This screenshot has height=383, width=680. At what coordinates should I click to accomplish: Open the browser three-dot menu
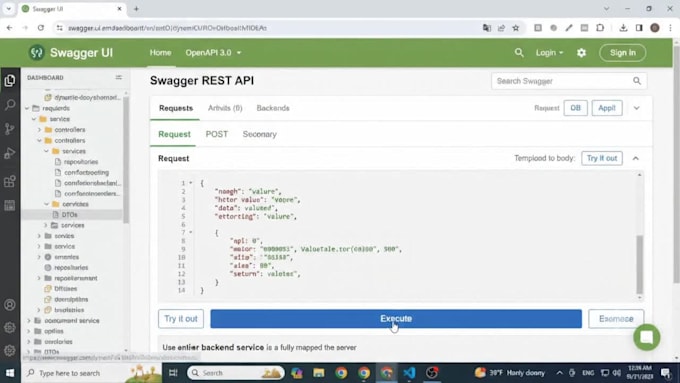[670, 28]
